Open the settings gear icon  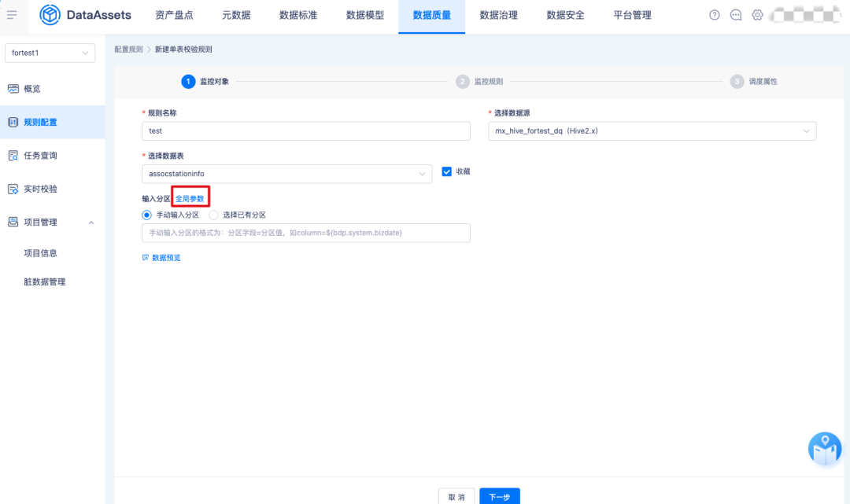757,15
